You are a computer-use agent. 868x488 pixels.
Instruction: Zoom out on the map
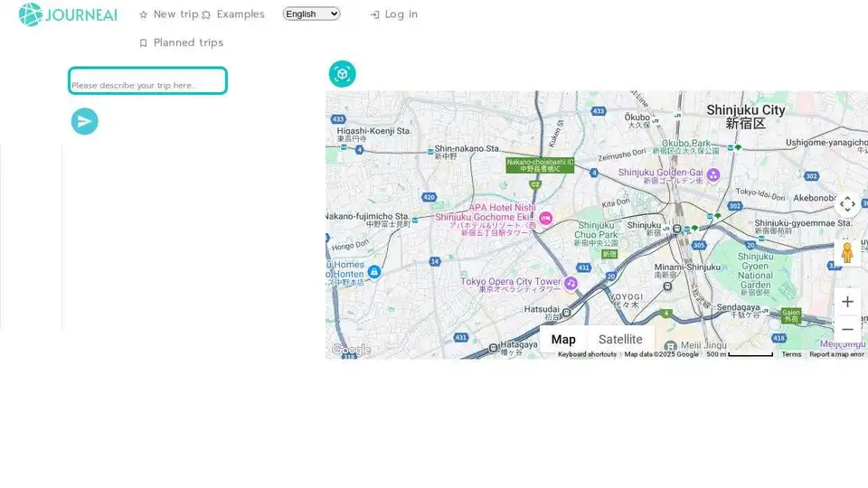click(847, 329)
